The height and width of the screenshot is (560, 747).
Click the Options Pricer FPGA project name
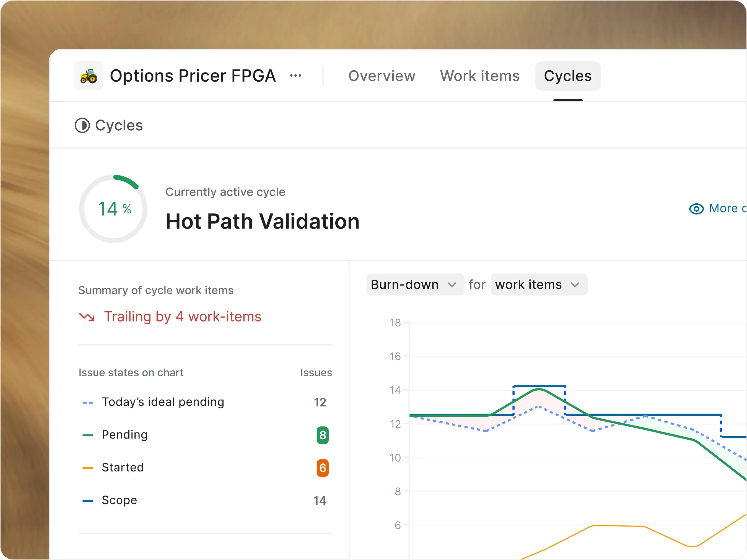[x=193, y=76]
